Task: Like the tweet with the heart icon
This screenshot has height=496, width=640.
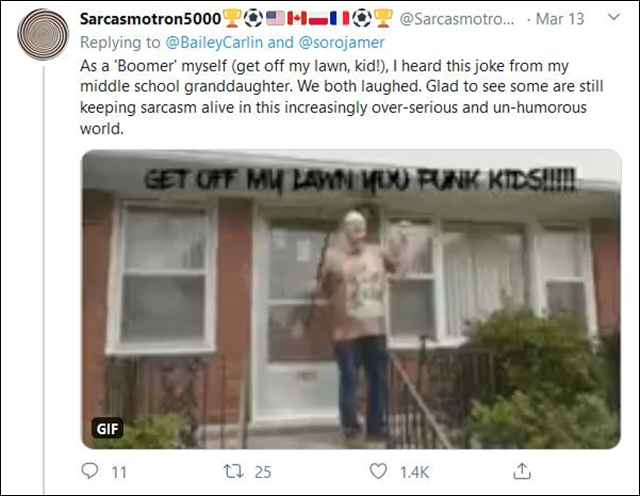Action: [378, 471]
